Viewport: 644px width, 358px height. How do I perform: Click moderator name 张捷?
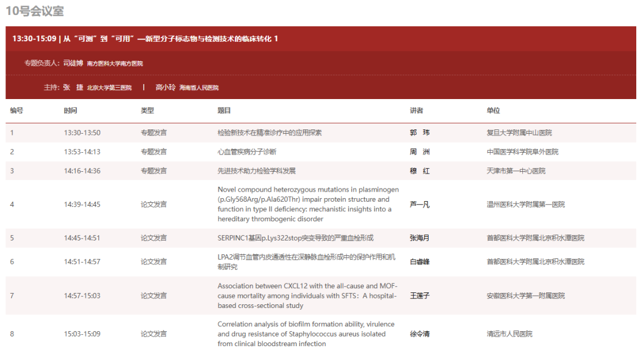[x=73, y=87]
